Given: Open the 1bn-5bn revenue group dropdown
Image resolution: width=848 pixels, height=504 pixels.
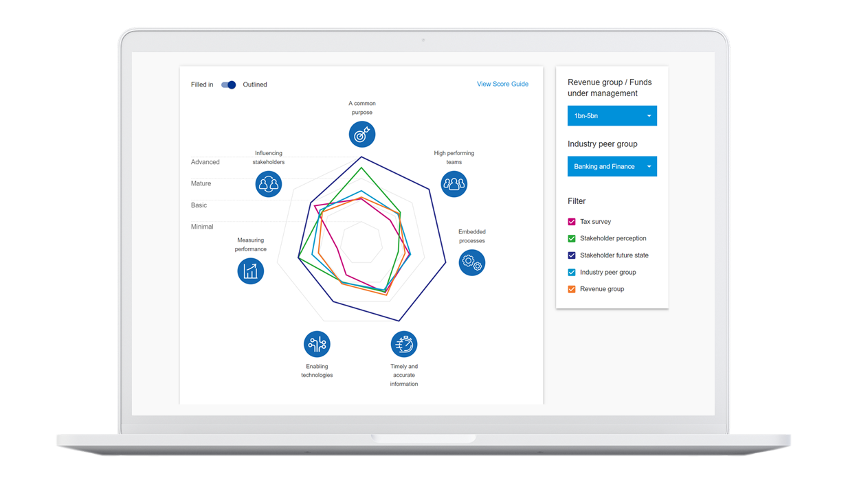Looking at the screenshot, I should [612, 116].
